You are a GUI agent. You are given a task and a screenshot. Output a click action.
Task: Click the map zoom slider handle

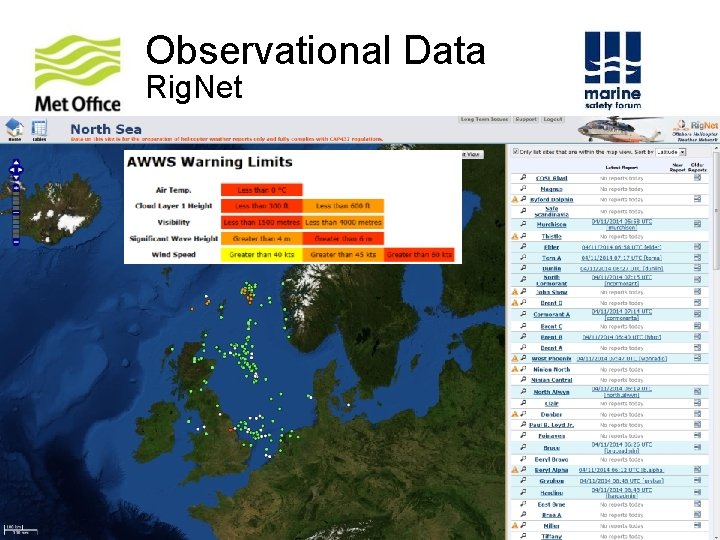coord(17,213)
